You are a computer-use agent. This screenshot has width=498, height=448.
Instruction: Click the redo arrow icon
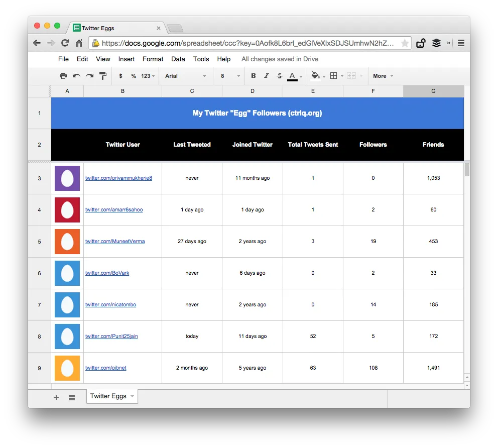click(x=89, y=76)
